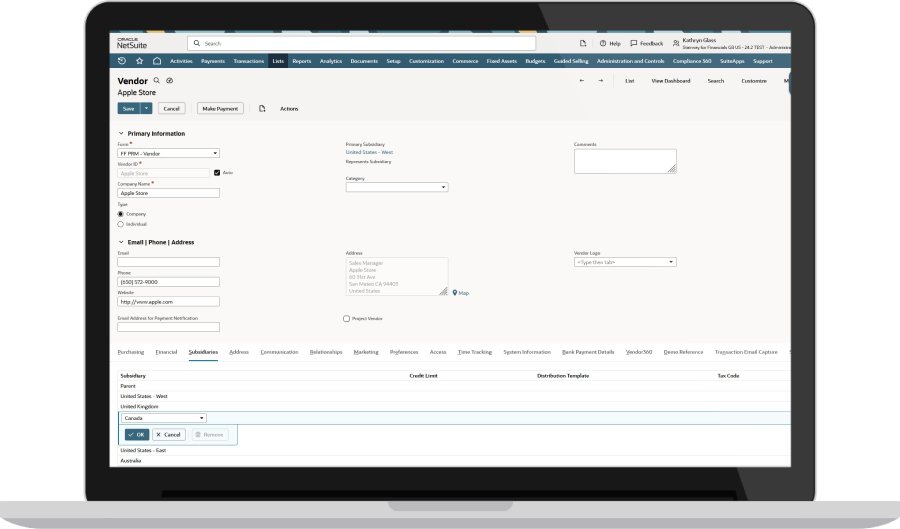
Task: Toggle the Project Vendor checkbox
Action: (347, 318)
